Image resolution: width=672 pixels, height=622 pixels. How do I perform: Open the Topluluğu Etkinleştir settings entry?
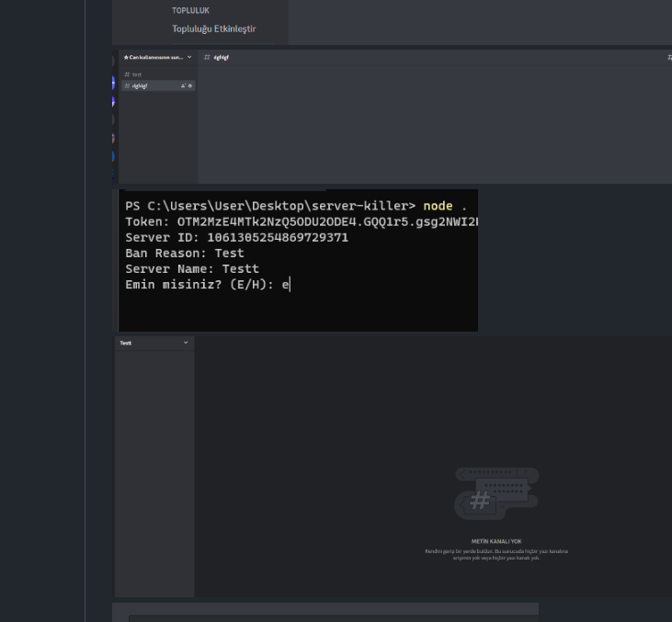coord(213,29)
